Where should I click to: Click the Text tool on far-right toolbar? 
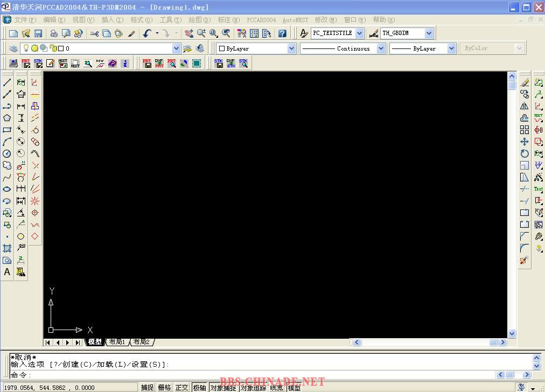point(539,189)
